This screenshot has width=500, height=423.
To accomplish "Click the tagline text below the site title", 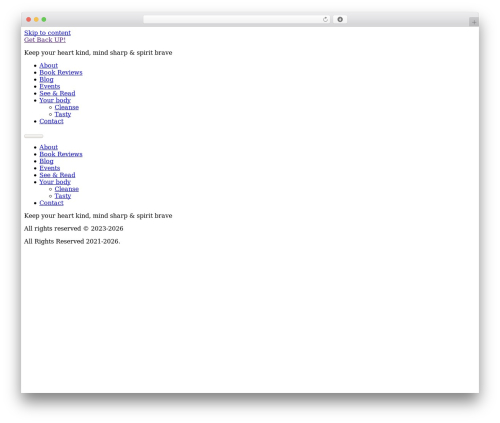I will (98, 53).
